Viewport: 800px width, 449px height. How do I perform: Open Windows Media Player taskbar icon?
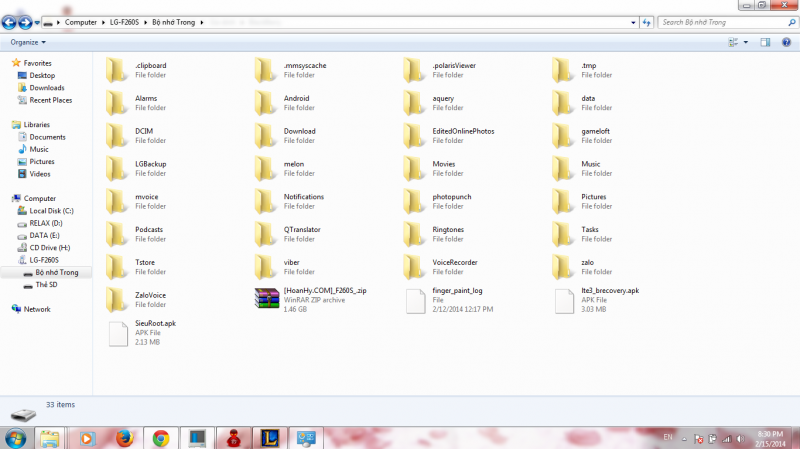87,438
